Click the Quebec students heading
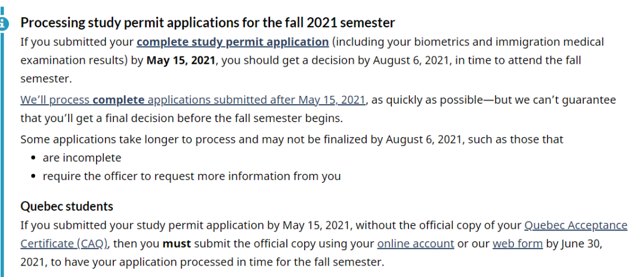Viewport: 644px width, 277px height. pyautogui.click(x=67, y=206)
